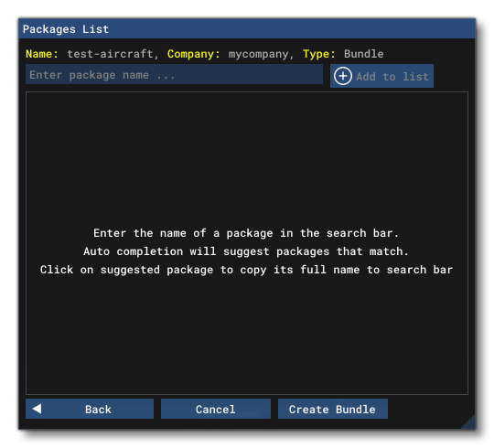Click the Create Bundle button

tap(333, 409)
